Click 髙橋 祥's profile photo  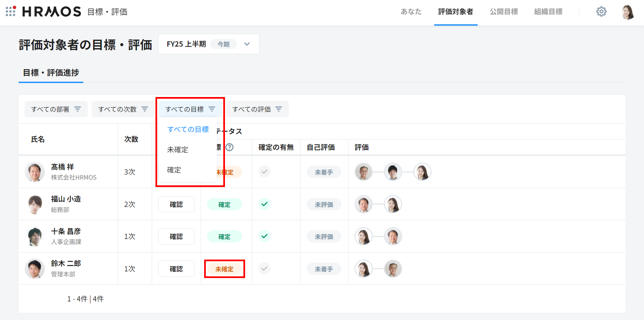tap(35, 172)
